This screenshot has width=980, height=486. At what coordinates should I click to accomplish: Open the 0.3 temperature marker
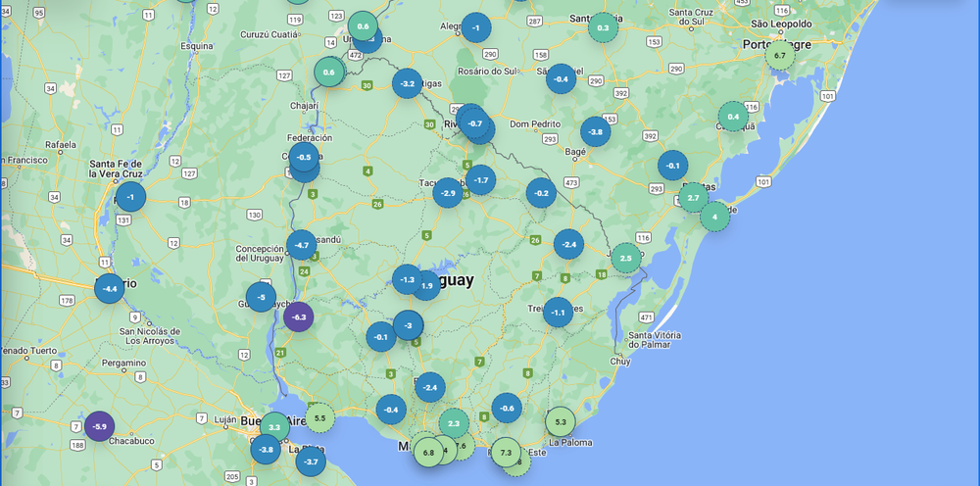pos(603,27)
